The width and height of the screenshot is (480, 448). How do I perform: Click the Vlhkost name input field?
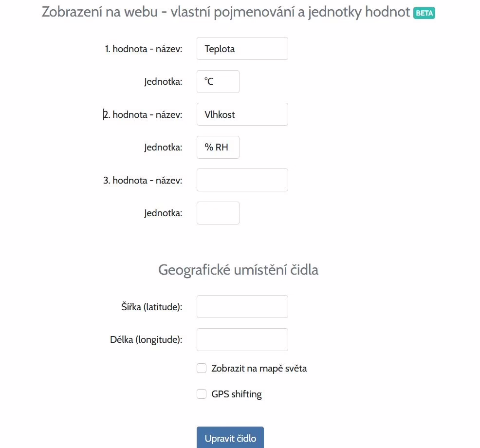pyautogui.click(x=242, y=114)
